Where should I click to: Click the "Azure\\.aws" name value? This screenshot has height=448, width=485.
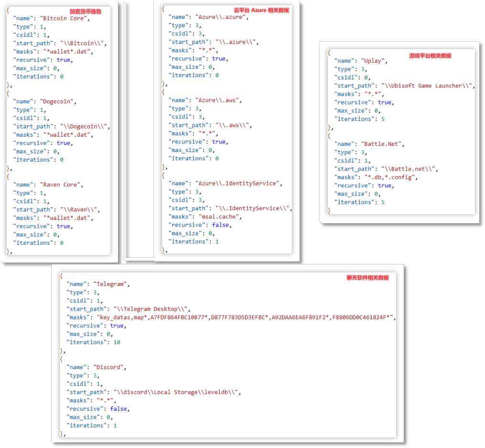pos(218,100)
